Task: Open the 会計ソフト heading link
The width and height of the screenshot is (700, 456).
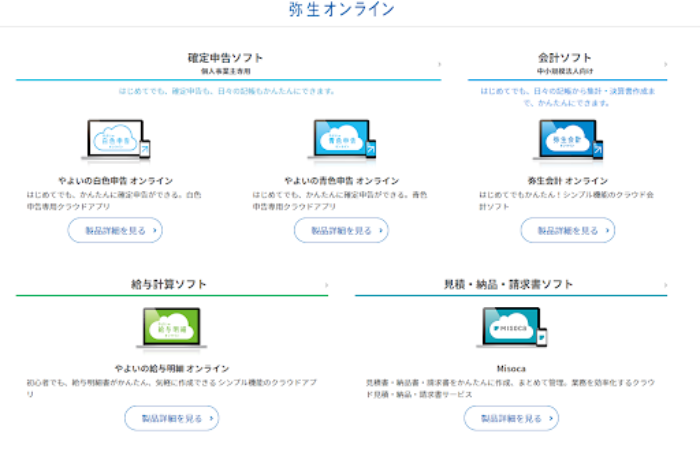Action: tap(566, 57)
